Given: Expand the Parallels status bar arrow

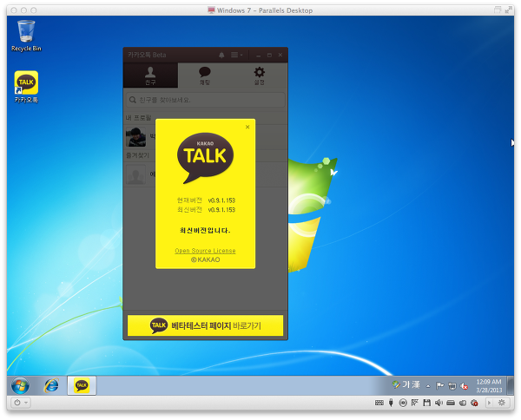Looking at the screenshot, I should pos(489,403).
